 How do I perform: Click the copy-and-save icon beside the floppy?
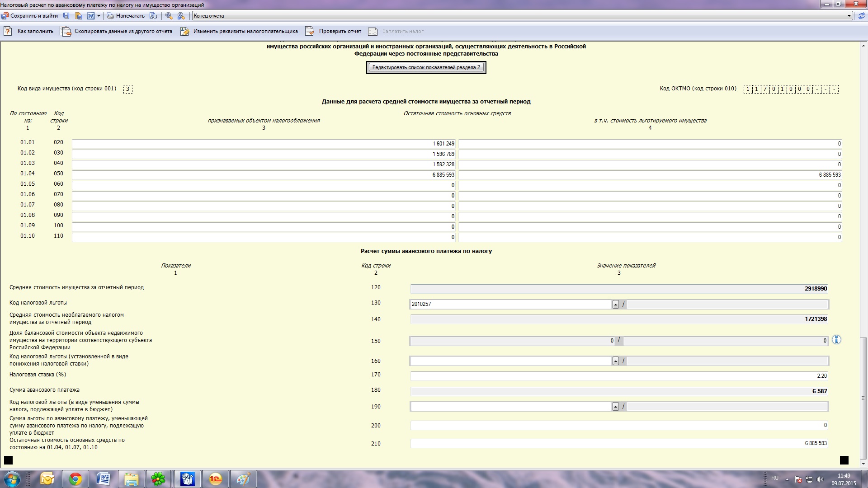(x=79, y=16)
